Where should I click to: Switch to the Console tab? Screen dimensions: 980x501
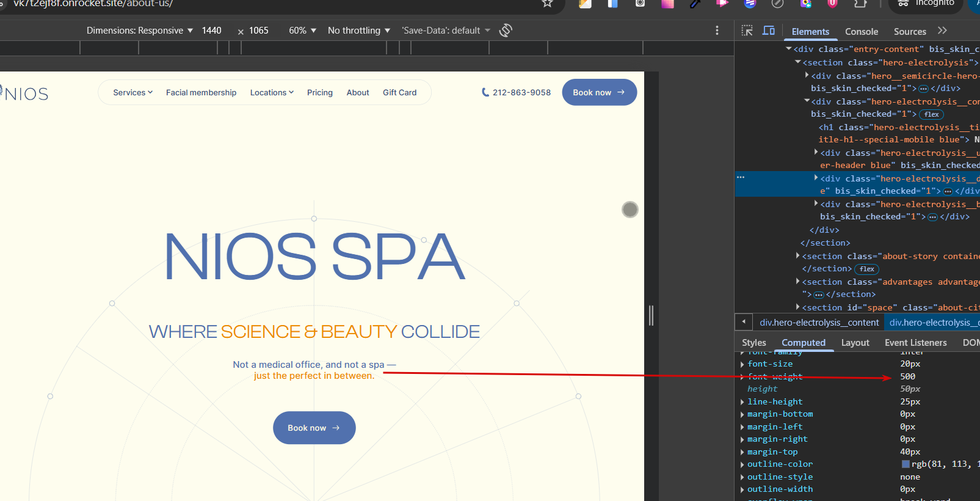[x=861, y=32]
